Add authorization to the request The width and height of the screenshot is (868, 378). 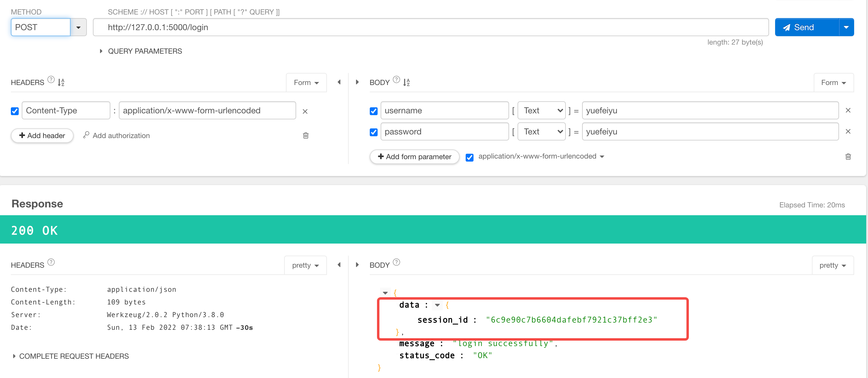click(x=116, y=135)
